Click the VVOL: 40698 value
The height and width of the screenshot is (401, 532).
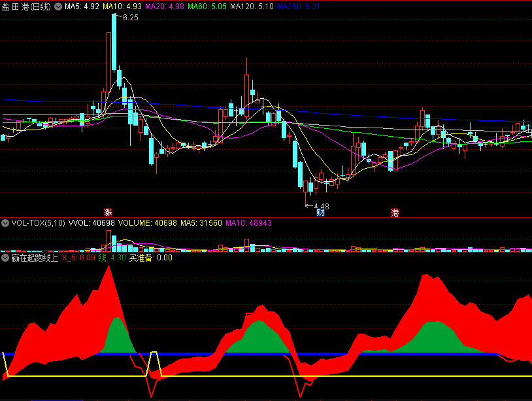[91, 223]
